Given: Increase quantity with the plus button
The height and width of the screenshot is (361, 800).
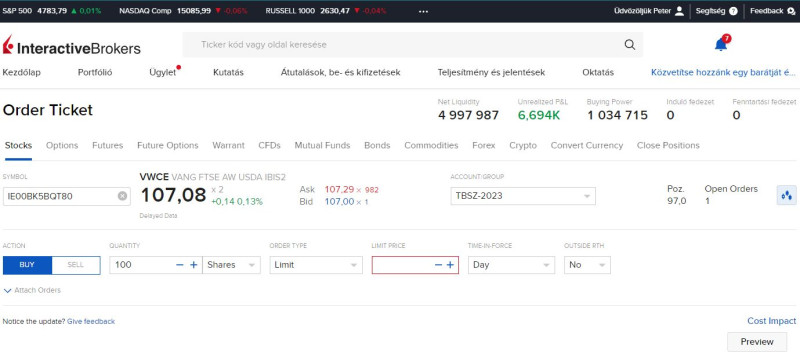Looking at the screenshot, I should (x=193, y=265).
